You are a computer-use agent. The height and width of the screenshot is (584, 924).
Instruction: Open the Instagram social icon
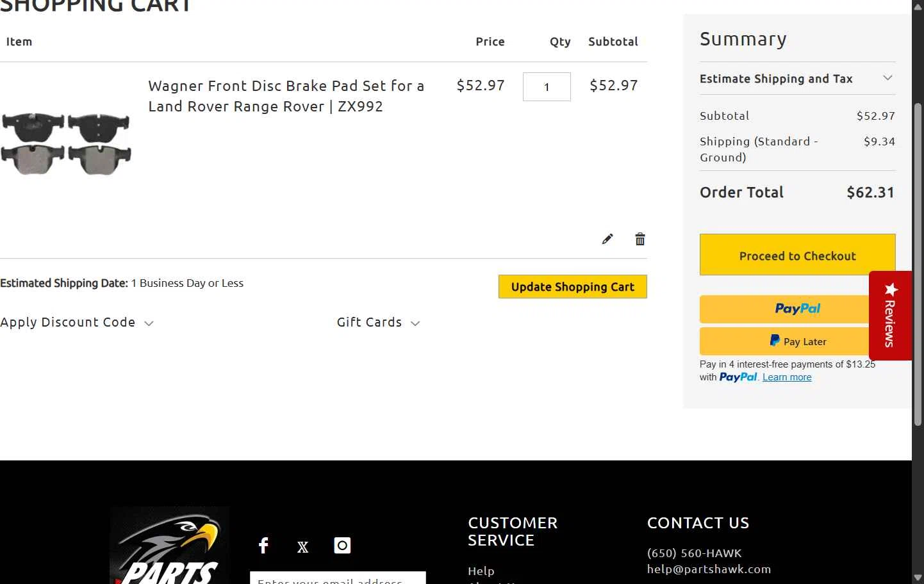[342, 545]
